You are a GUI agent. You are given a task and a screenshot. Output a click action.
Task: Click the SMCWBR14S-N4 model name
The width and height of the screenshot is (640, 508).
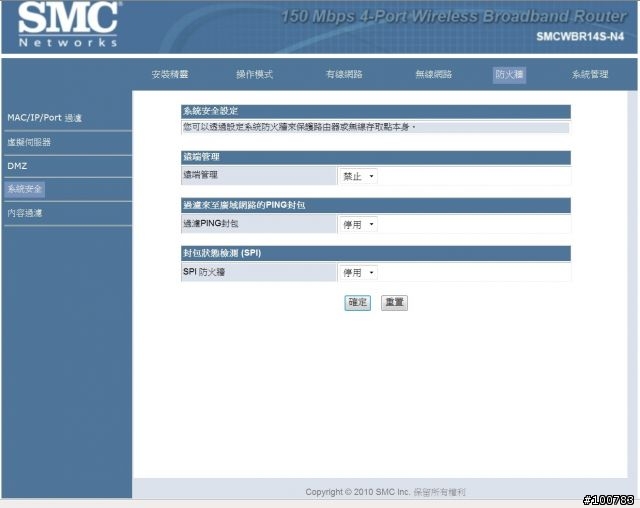coord(580,37)
